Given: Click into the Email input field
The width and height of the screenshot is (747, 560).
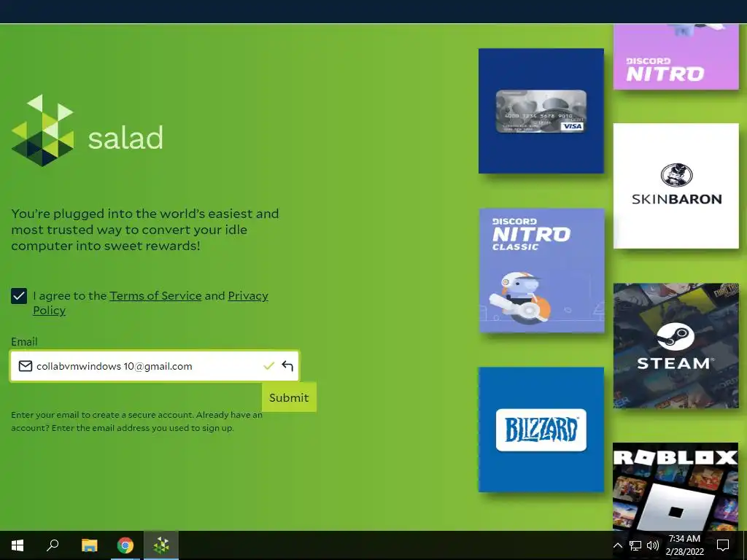Looking at the screenshot, I should [155, 366].
